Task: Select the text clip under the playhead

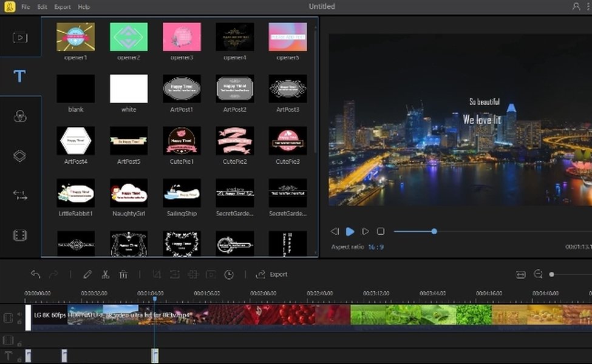Action: pos(155,356)
